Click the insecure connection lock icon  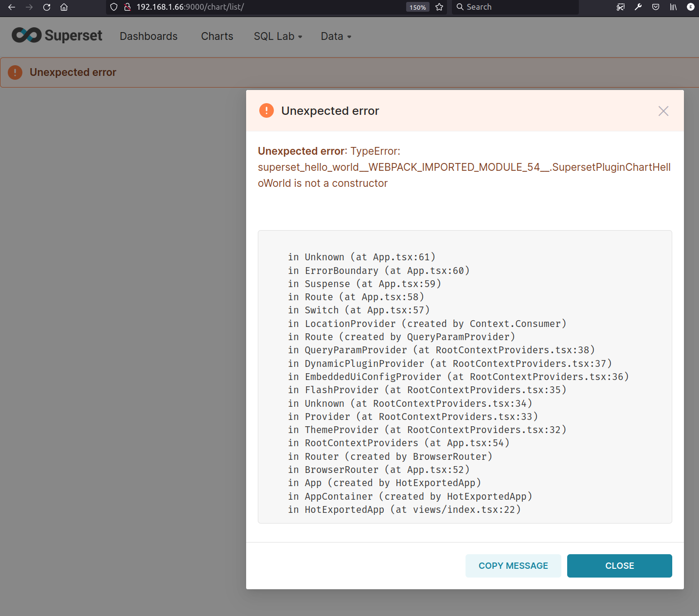[127, 7]
